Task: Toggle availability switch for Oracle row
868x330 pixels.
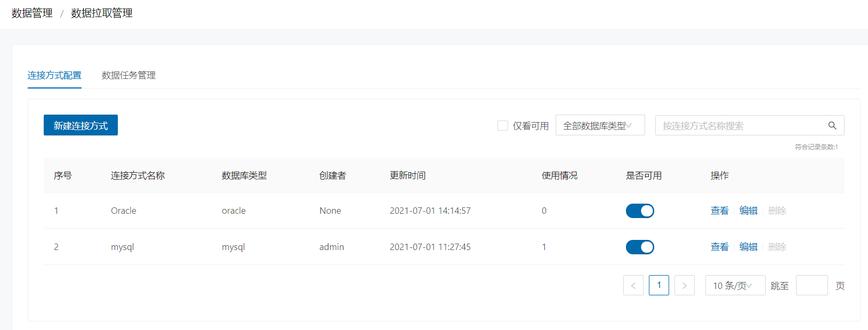Action: (639, 211)
